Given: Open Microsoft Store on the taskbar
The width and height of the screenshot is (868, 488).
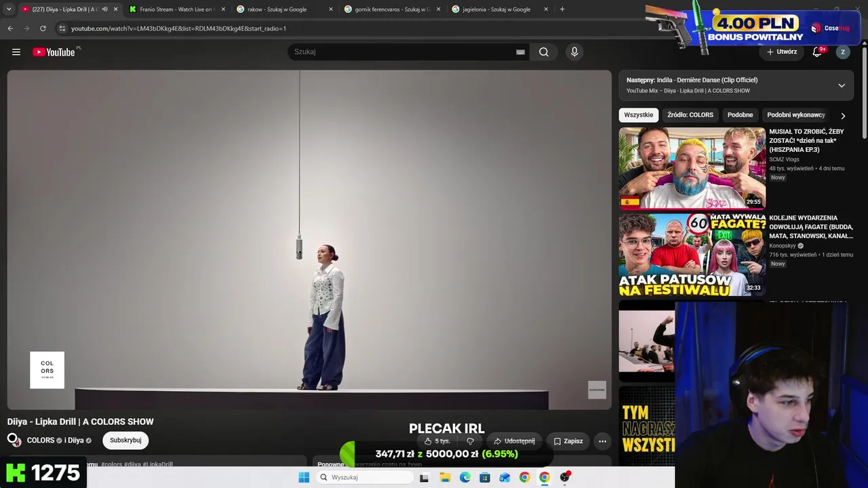Looking at the screenshot, I should (x=485, y=477).
